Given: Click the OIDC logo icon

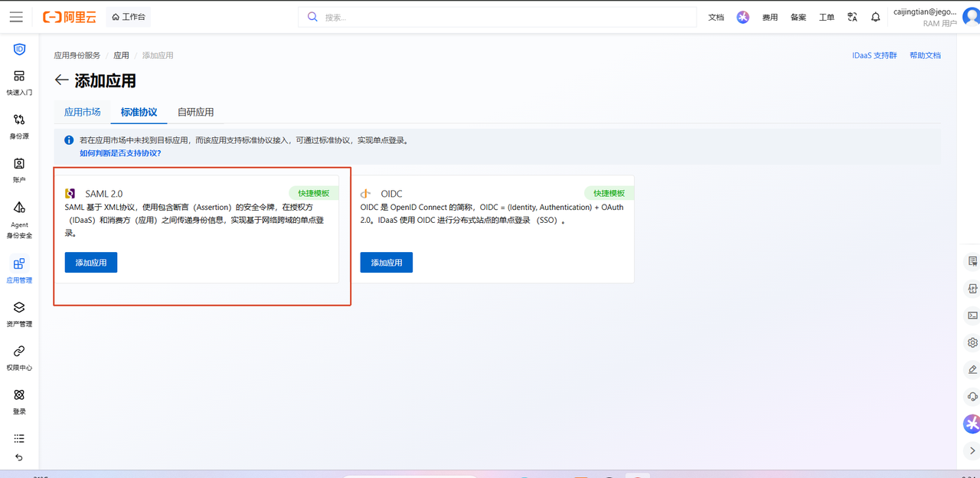Looking at the screenshot, I should (366, 194).
